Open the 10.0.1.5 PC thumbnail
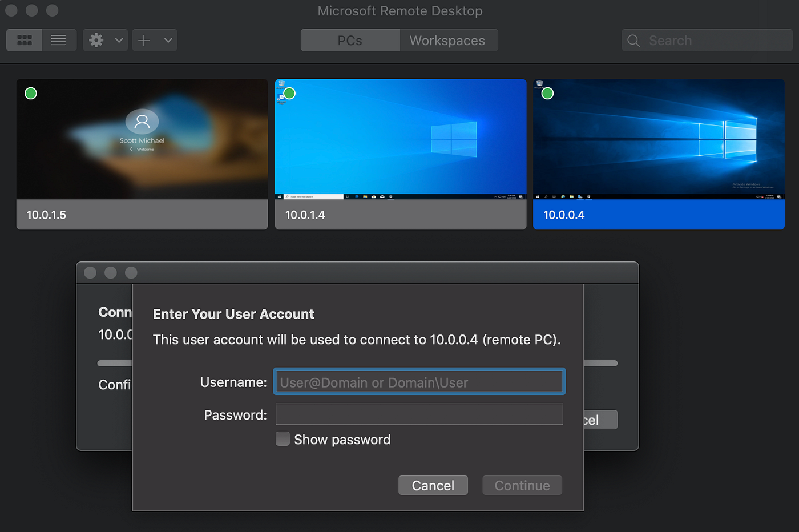This screenshot has width=799, height=532. pyautogui.click(x=142, y=139)
